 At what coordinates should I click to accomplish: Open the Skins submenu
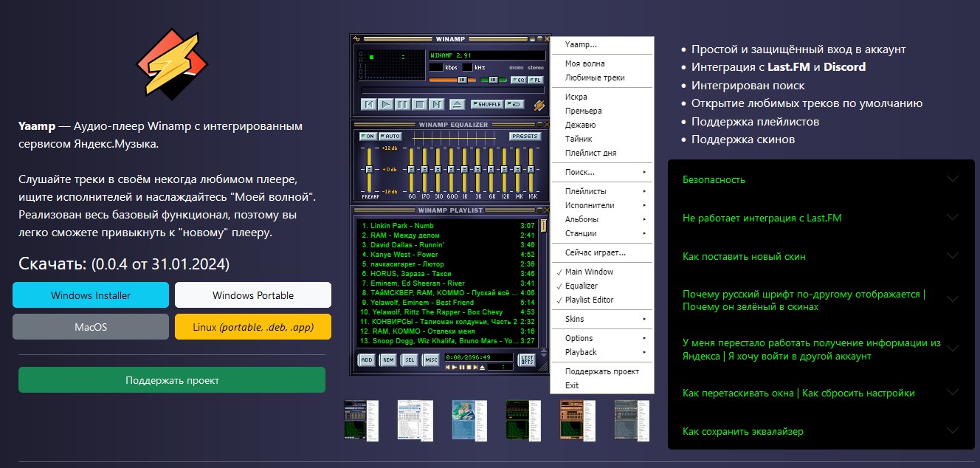pos(602,319)
